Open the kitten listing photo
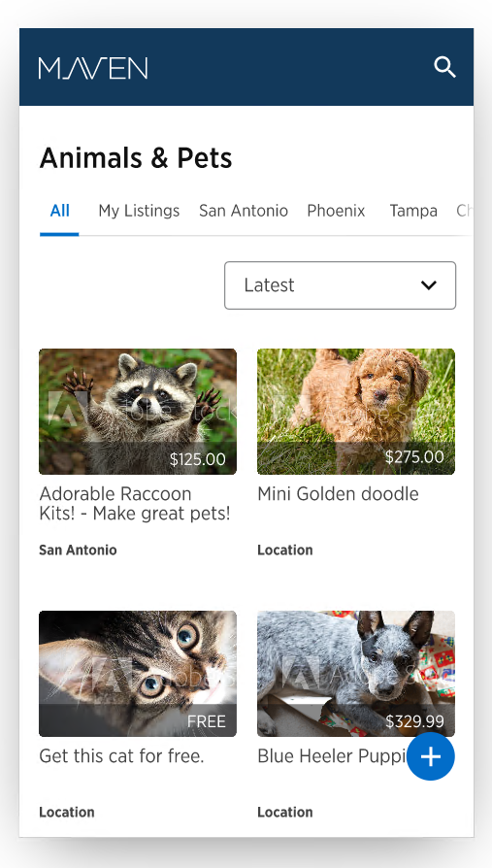The width and height of the screenshot is (492, 868). tap(138, 674)
